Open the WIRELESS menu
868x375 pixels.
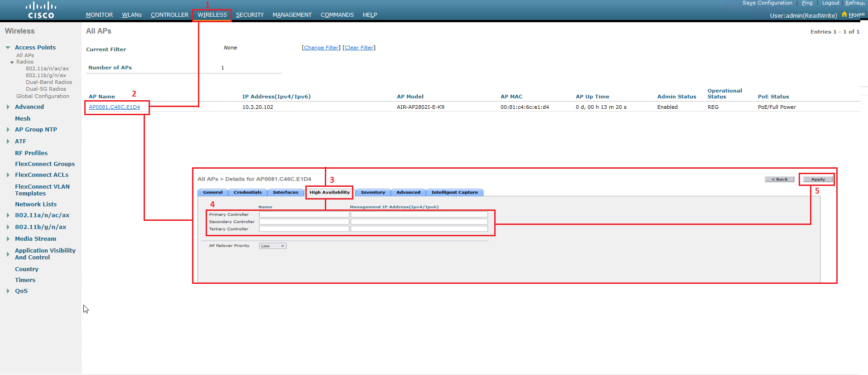[212, 15]
